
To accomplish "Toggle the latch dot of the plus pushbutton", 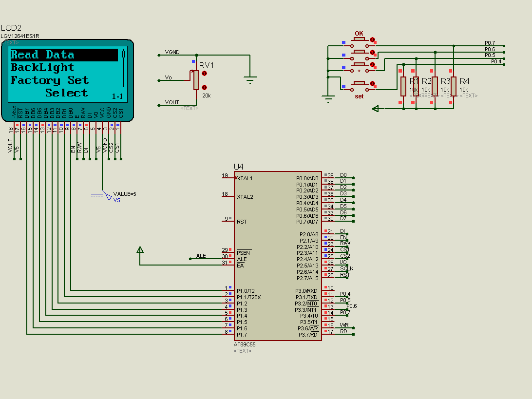I will pyautogui.click(x=372, y=64).
